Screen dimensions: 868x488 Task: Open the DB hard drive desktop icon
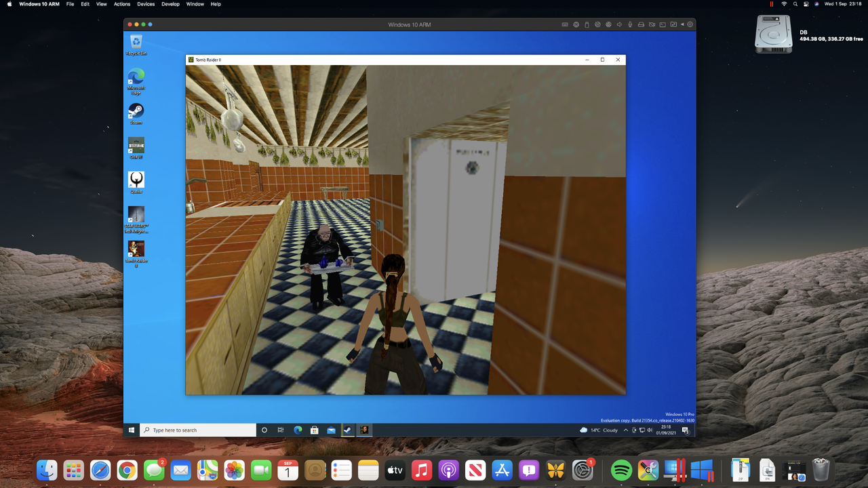click(774, 34)
